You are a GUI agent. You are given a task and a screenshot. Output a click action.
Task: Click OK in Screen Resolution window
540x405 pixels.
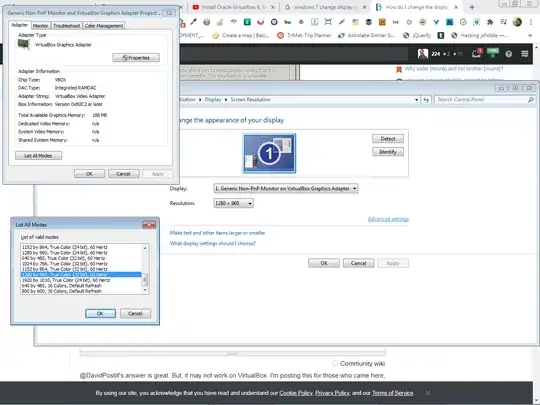(324, 263)
